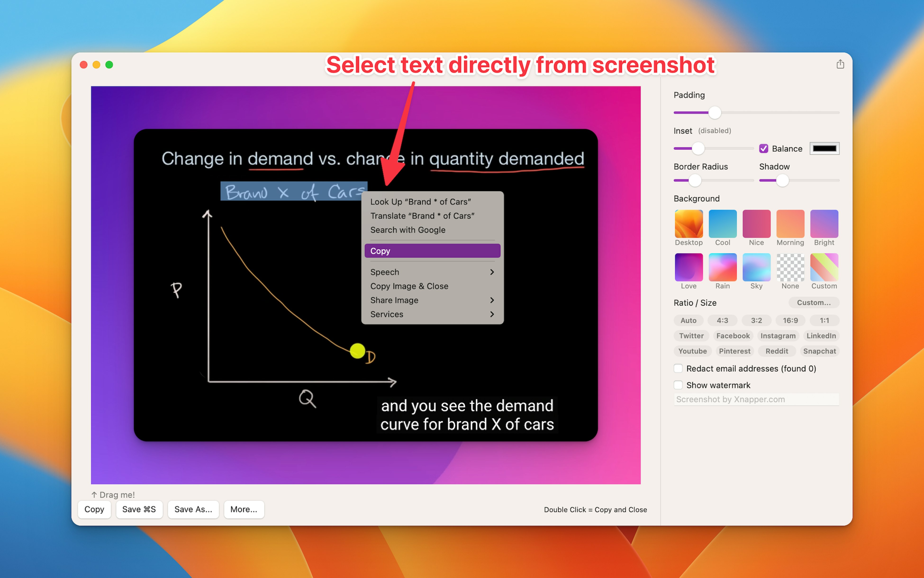Uncheck the Balance checkbox
This screenshot has width=924, height=578.
click(x=764, y=148)
